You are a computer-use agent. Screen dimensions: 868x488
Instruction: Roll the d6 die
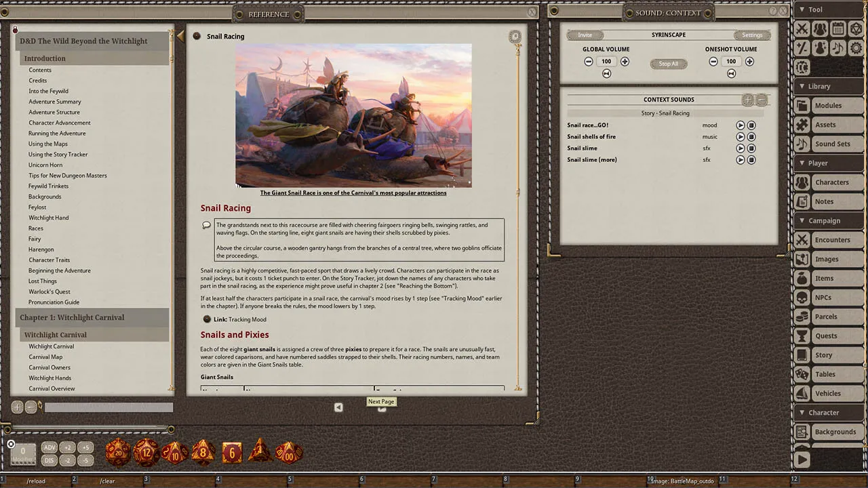(231, 452)
